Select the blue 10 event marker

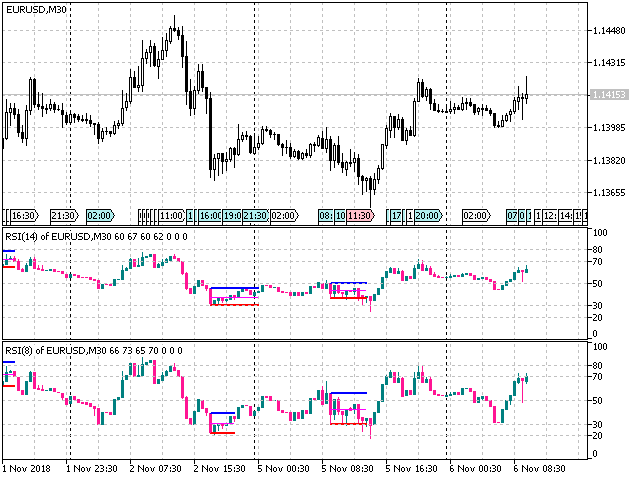[340, 216]
